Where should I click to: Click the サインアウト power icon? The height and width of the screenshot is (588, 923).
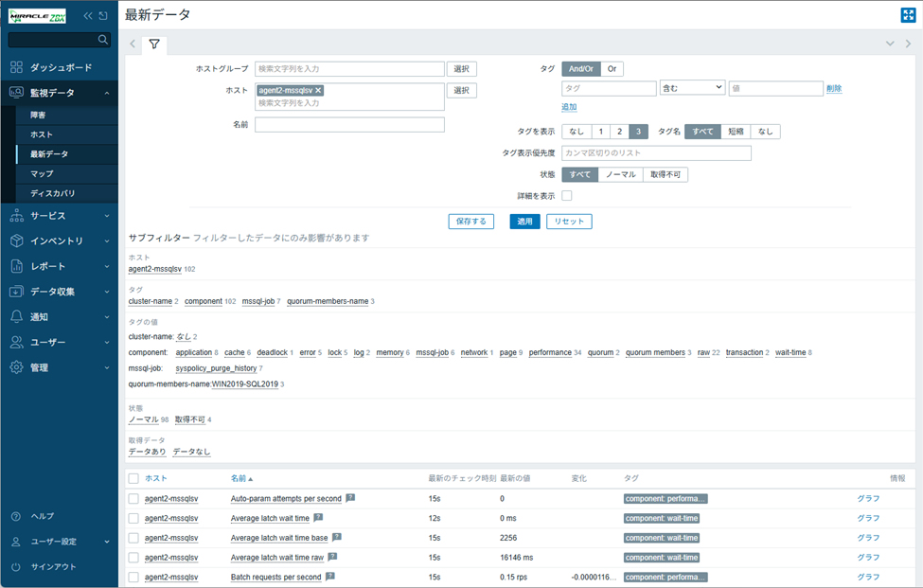click(16, 566)
